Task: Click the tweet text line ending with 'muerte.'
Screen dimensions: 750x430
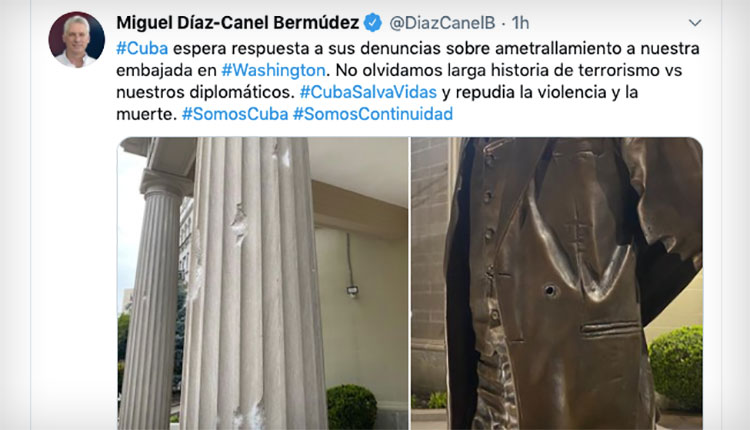Action: (x=146, y=114)
